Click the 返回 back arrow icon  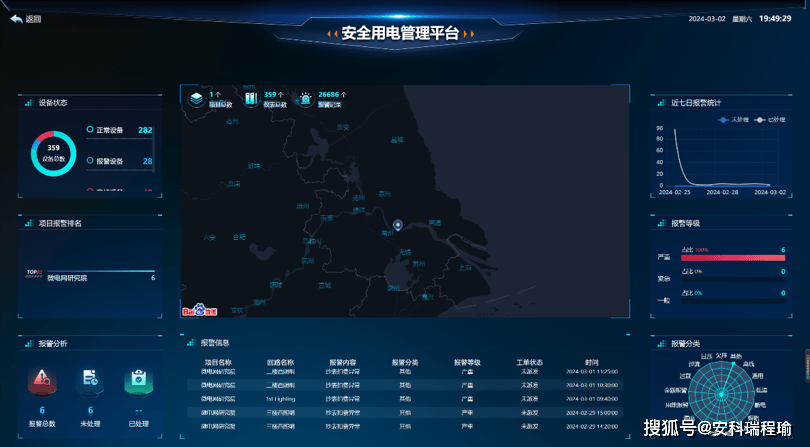pos(16,19)
